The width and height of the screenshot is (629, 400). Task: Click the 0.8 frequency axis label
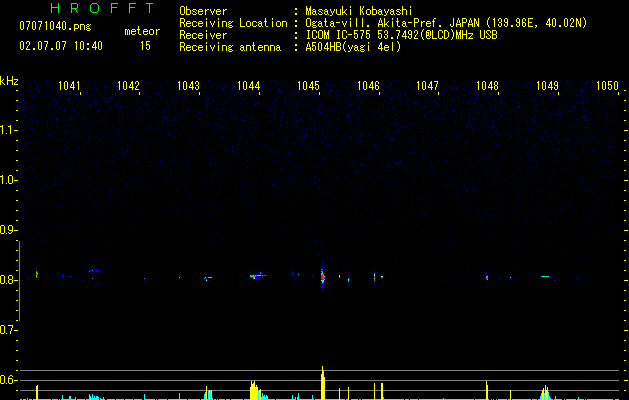[x=7, y=280]
